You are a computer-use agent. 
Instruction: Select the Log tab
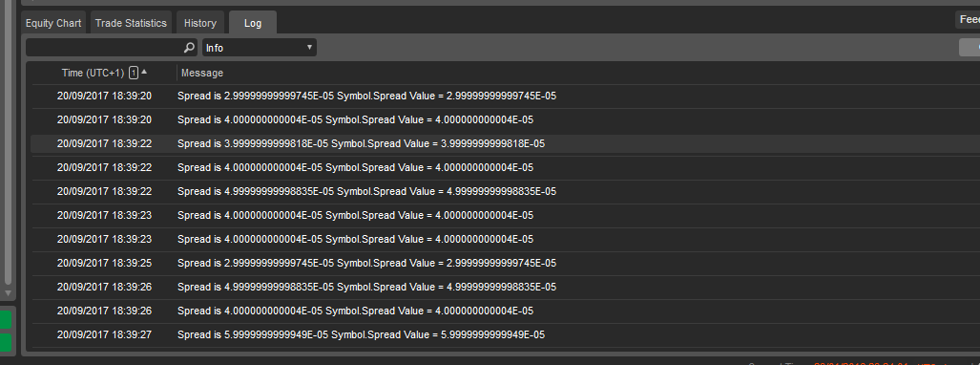253,23
